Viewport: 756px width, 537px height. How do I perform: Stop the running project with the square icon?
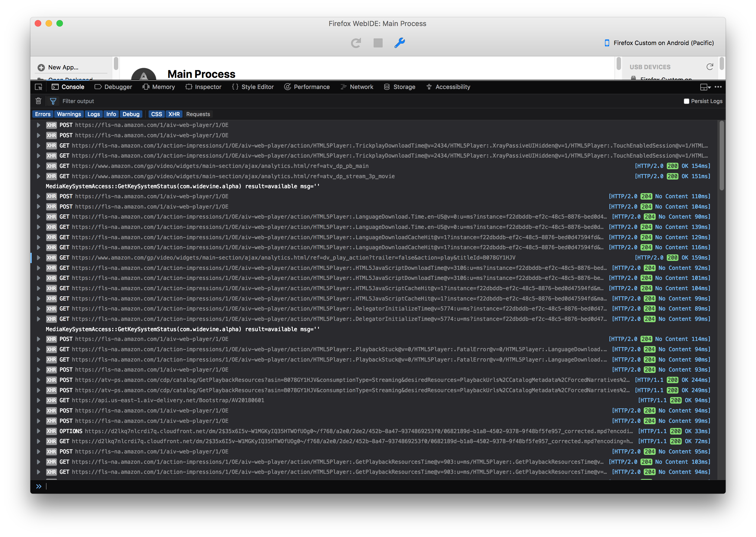[377, 43]
